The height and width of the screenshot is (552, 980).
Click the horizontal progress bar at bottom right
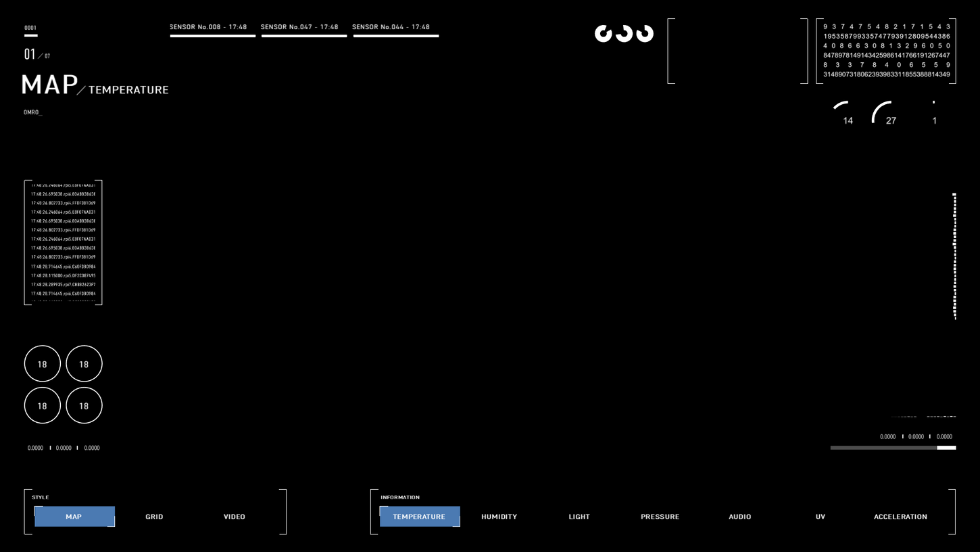[893, 448]
